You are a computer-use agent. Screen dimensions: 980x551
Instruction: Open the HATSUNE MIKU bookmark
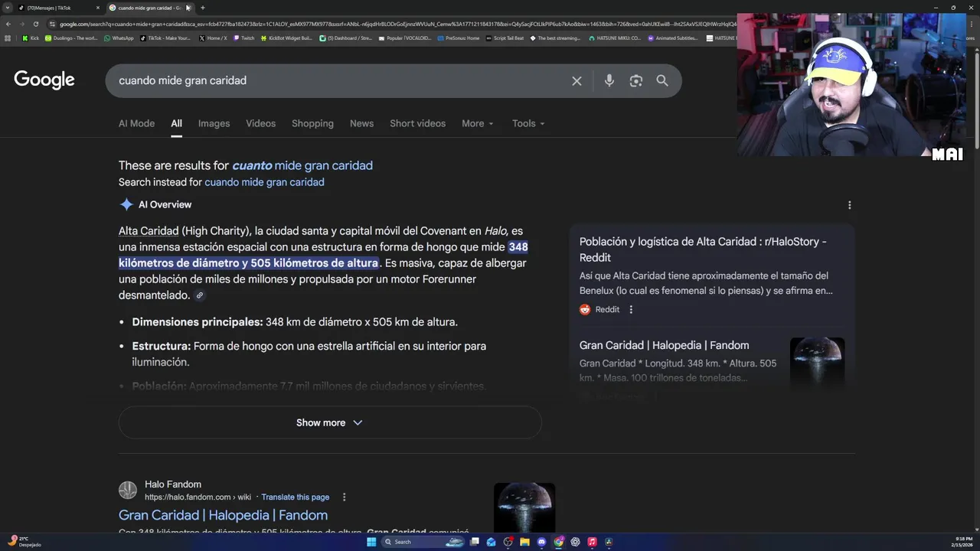(615, 38)
